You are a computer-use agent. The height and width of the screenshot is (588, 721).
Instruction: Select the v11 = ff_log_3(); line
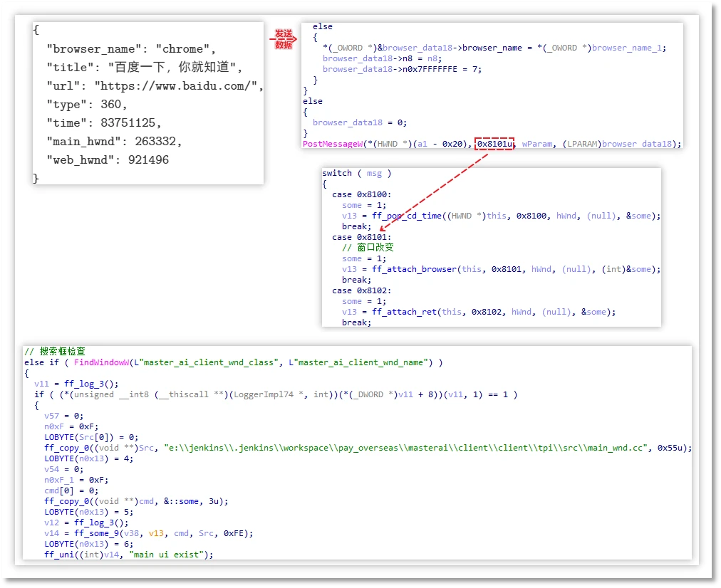point(76,384)
